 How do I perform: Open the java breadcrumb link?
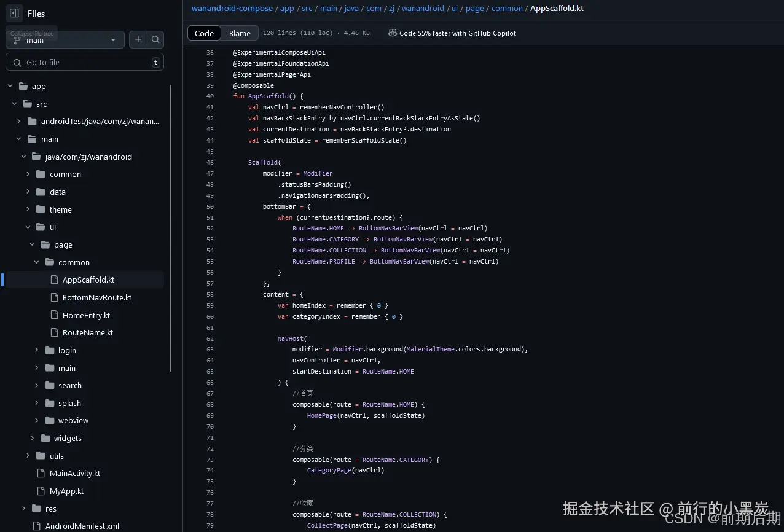[351, 9]
